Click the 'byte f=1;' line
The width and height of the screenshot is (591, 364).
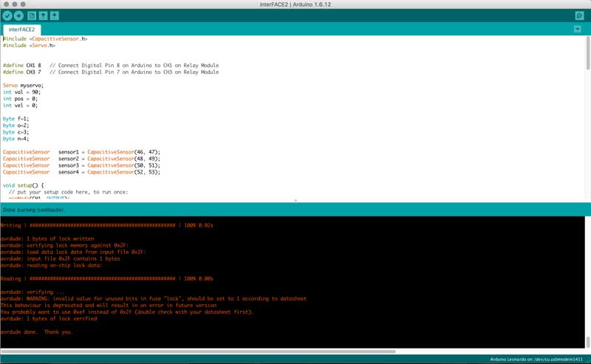pos(16,119)
